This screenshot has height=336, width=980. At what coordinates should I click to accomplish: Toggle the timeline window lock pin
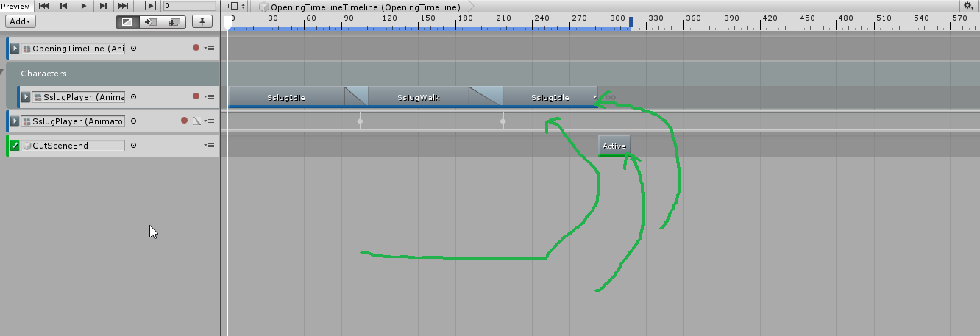[202, 22]
